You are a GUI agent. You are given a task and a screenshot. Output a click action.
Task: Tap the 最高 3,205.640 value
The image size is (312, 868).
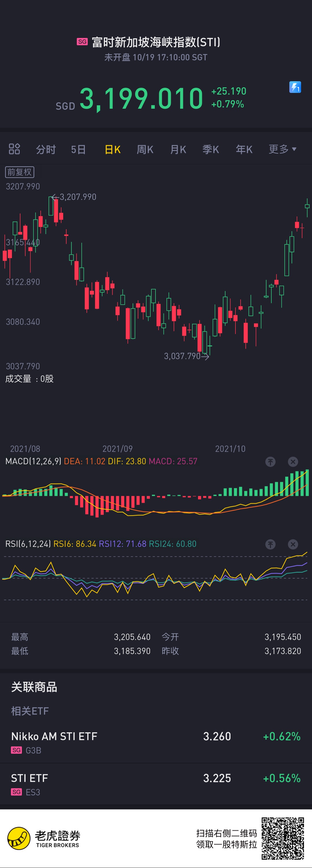tap(132, 637)
